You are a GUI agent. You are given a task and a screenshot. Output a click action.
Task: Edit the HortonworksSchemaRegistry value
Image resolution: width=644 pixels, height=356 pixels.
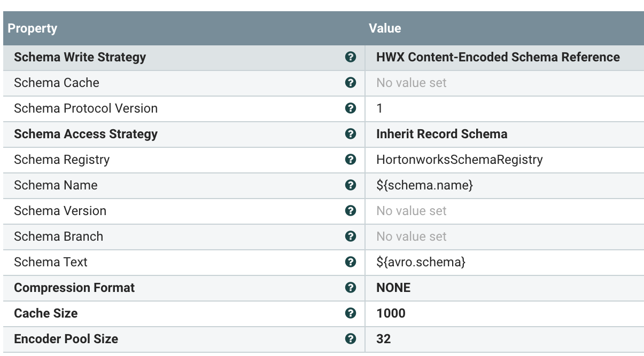(459, 160)
